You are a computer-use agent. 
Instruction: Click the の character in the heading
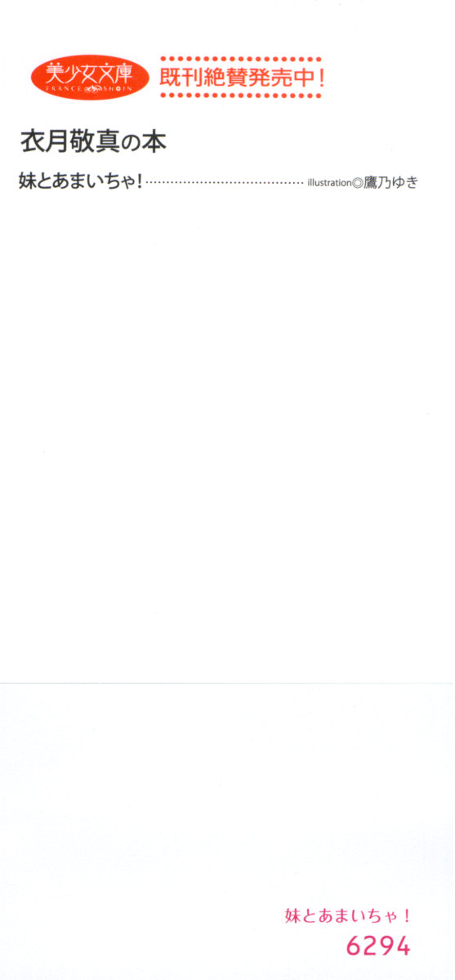pos(131,144)
